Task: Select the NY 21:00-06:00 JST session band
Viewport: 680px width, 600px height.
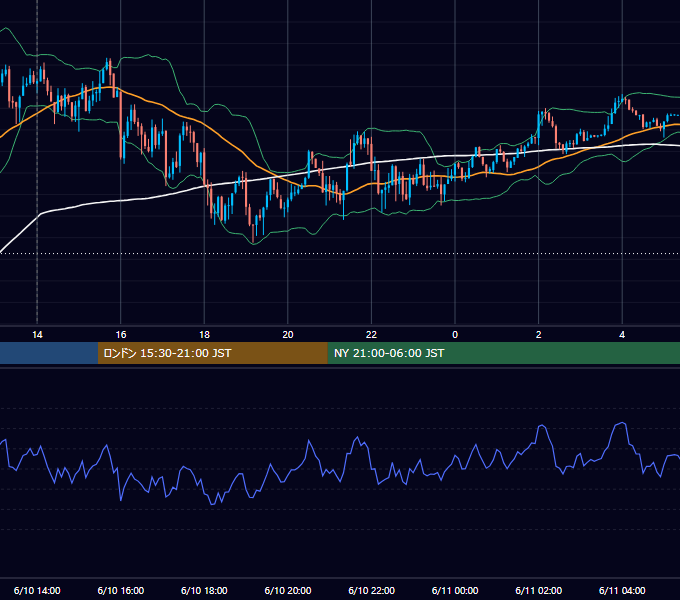Action: [503, 353]
